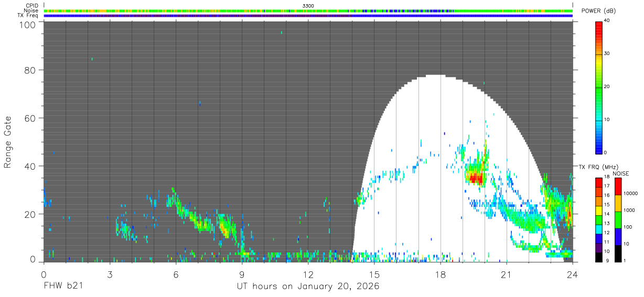Click the y-axis tick label '80'

tap(30, 70)
